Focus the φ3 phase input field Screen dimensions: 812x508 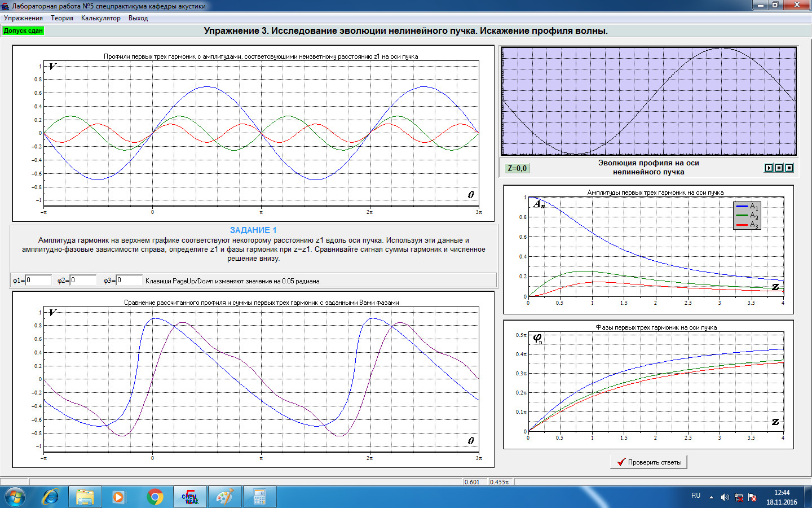[x=129, y=280]
